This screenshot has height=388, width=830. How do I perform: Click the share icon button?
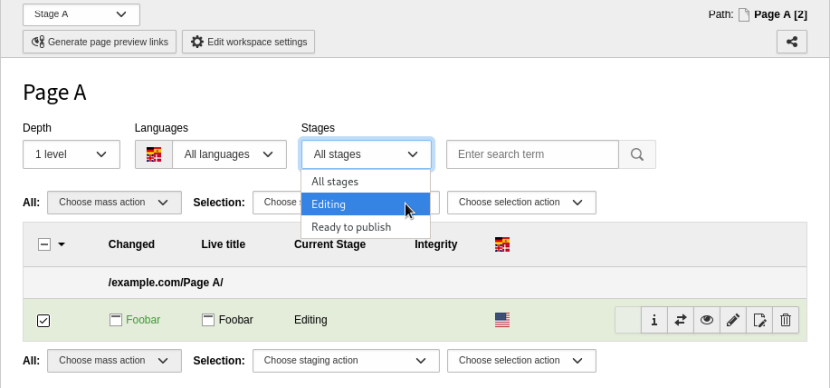coord(791,42)
